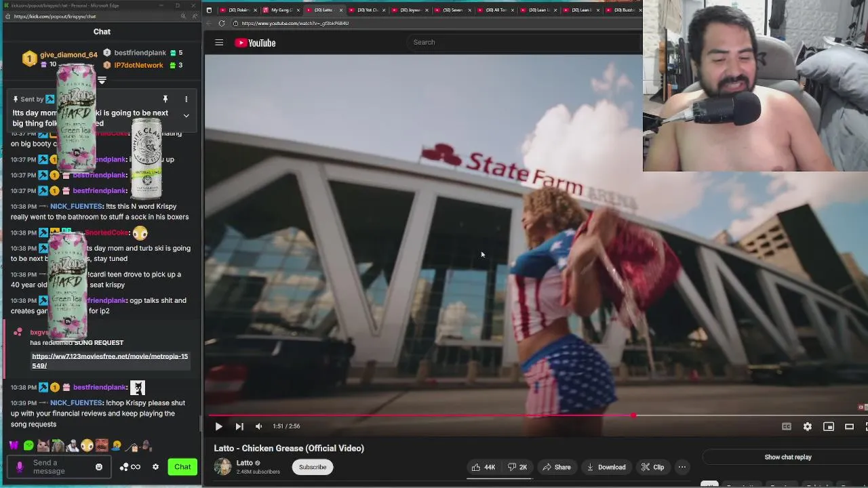Switch to the '(30) Buzzb' tab
Image resolution: width=868 pixels, height=488 pixels.
click(x=622, y=10)
